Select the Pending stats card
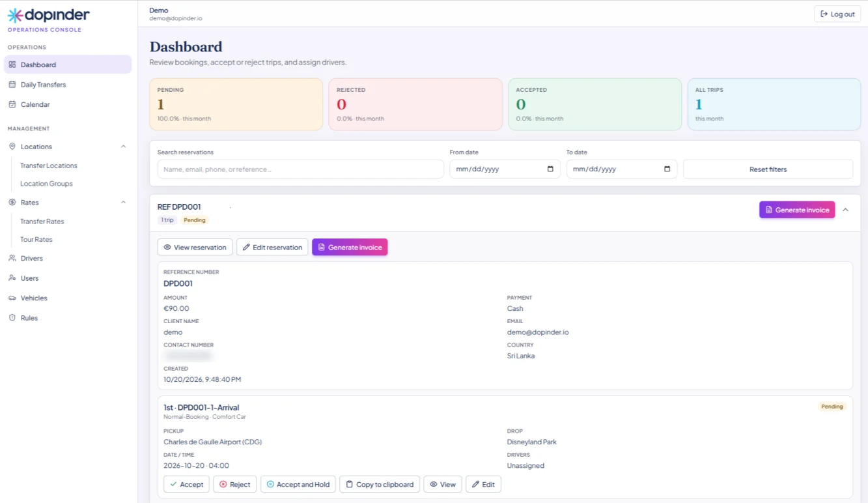Viewport: 868px width, 503px height. 236,104
